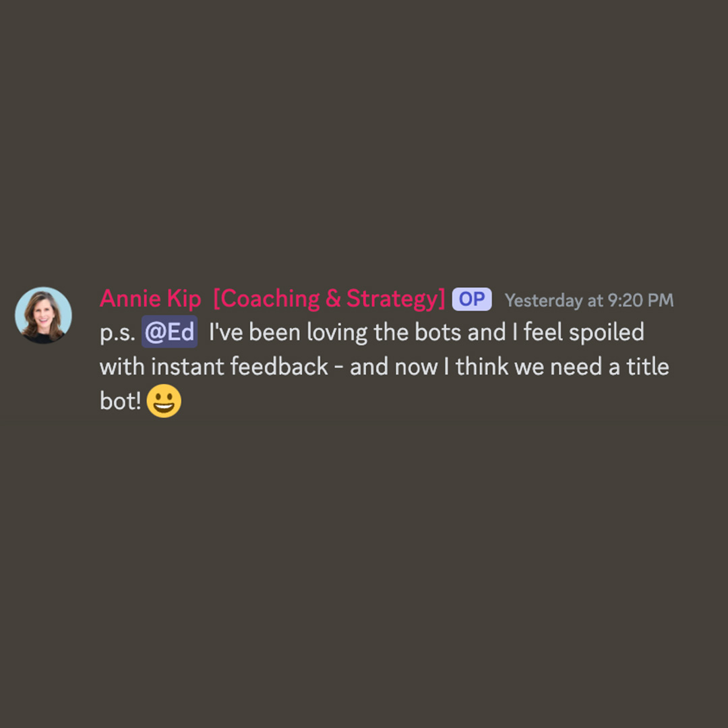The image size is (728, 728).
Task: Click the grinning face emoji
Action: (164, 400)
